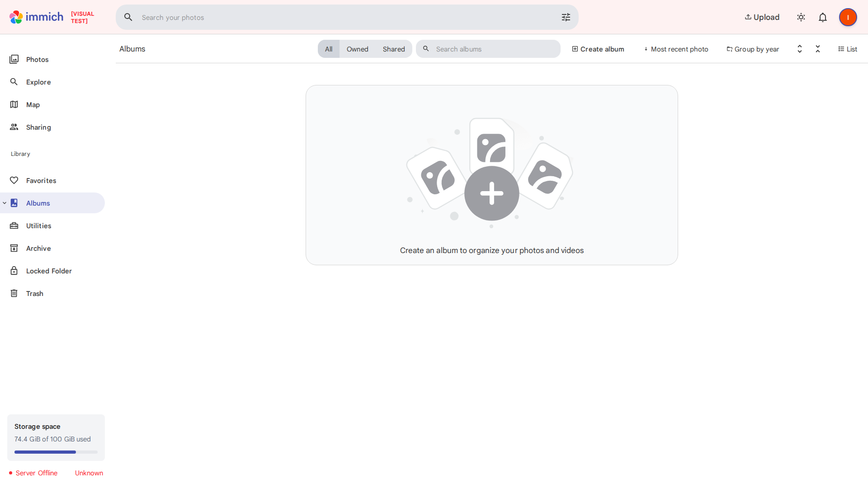This screenshot has height=488, width=868.
Task: Open the search filter options icon
Action: point(566,17)
